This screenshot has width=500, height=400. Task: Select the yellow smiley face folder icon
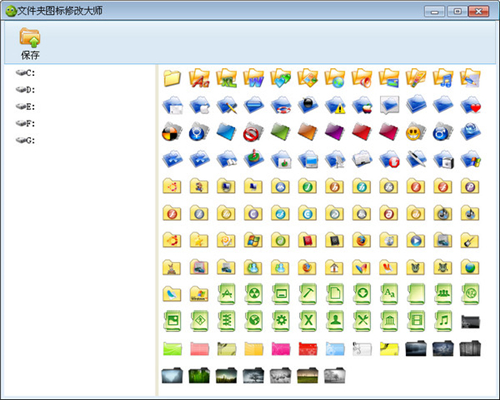click(416, 132)
